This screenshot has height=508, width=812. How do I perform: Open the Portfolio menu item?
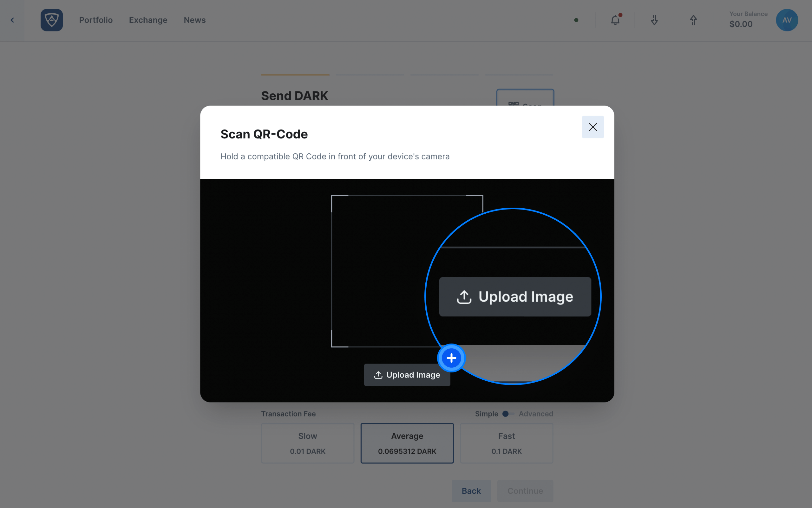96,20
